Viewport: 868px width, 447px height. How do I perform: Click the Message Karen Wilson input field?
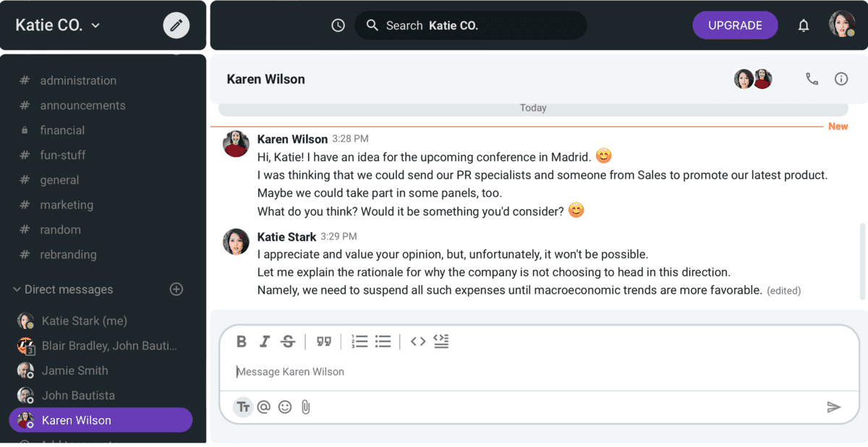click(539, 372)
